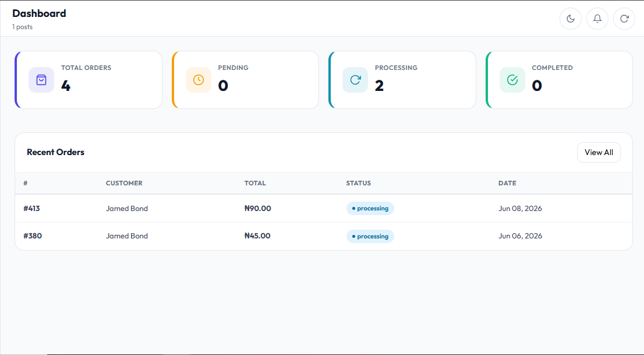
Task: Click the DATE column header
Action: [507, 183]
